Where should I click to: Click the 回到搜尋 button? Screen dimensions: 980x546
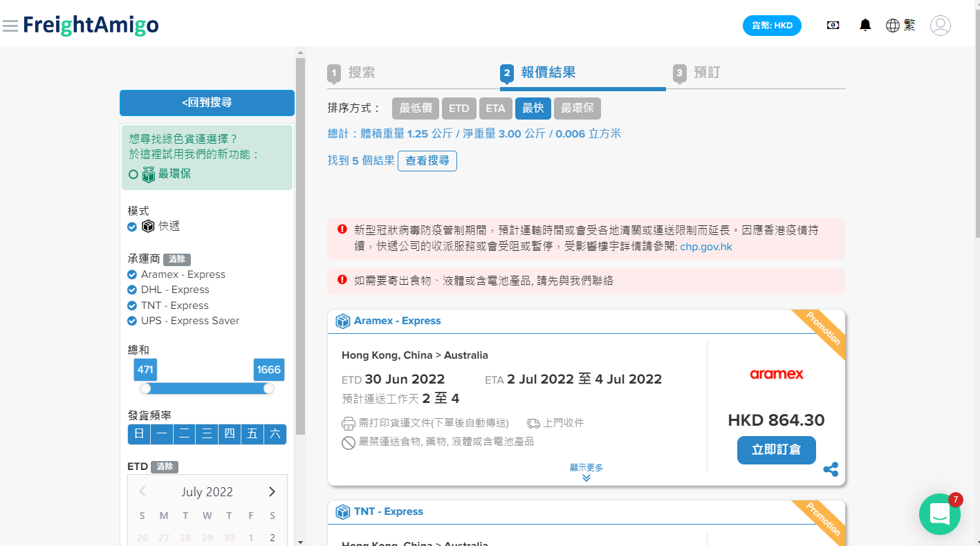[207, 102]
